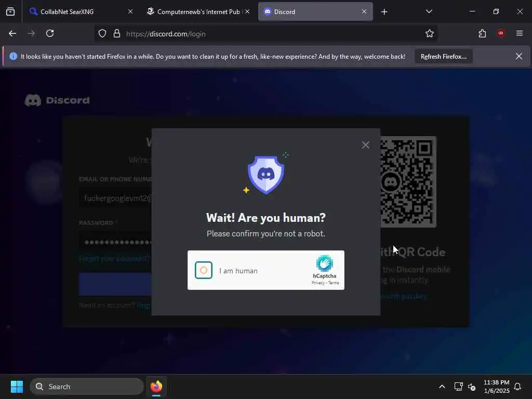Expand the list all tabs dropdown
The width and height of the screenshot is (532, 399).
[x=429, y=11]
